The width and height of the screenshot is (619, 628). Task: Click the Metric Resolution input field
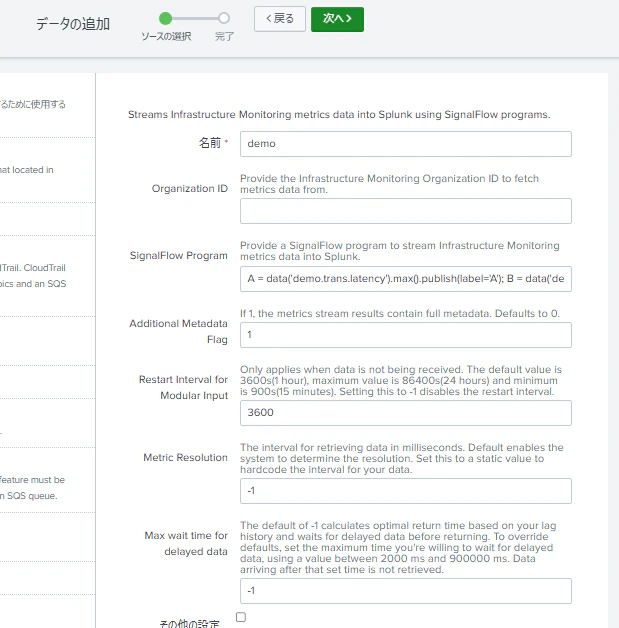coord(406,491)
